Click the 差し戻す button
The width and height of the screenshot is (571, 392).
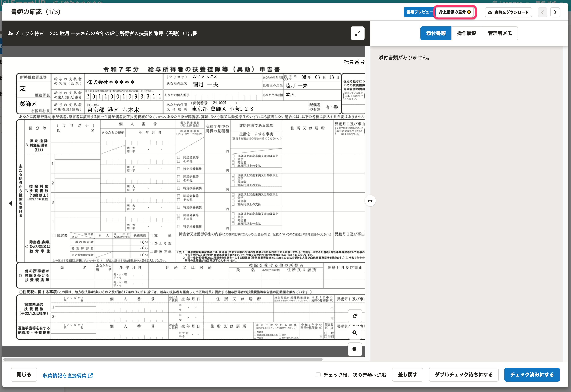point(407,374)
